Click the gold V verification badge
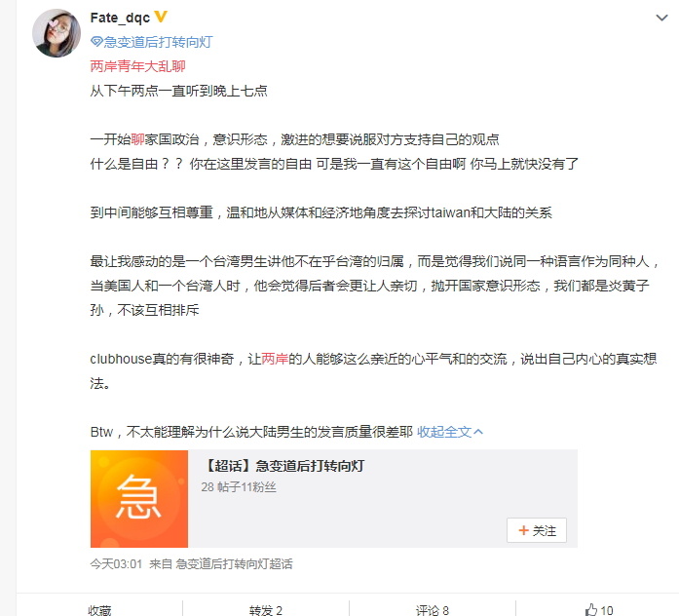This screenshot has width=679, height=616. pyautogui.click(x=161, y=17)
